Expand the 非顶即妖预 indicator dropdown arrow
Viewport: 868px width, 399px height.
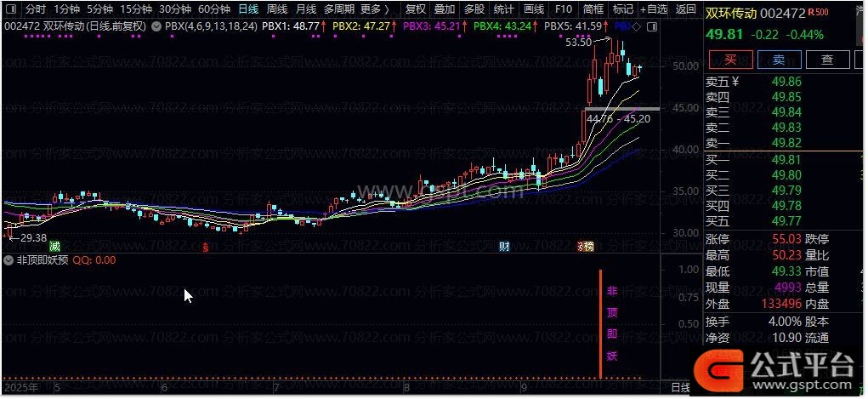(9, 260)
